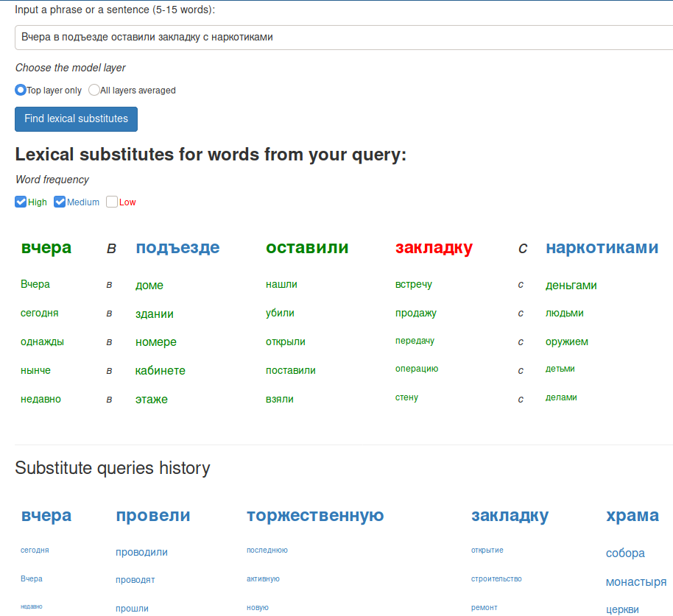
Task: Open history word 'торжественную'
Action: [315, 515]
